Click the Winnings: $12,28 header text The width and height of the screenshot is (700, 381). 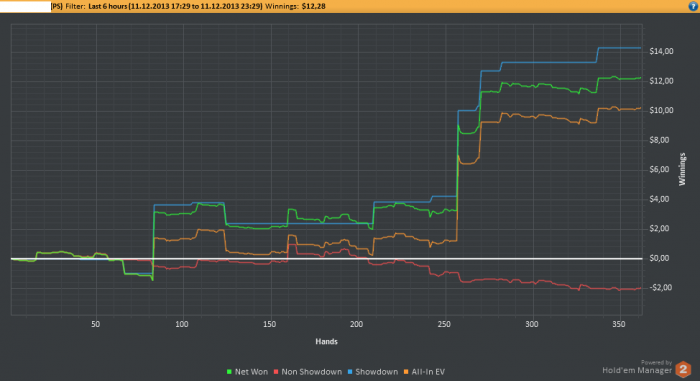296,6
